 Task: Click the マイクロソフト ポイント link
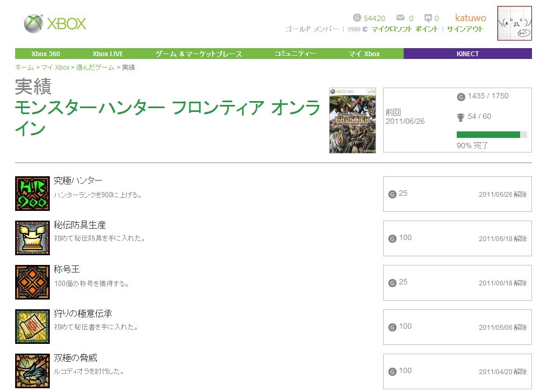click(405, 29)
